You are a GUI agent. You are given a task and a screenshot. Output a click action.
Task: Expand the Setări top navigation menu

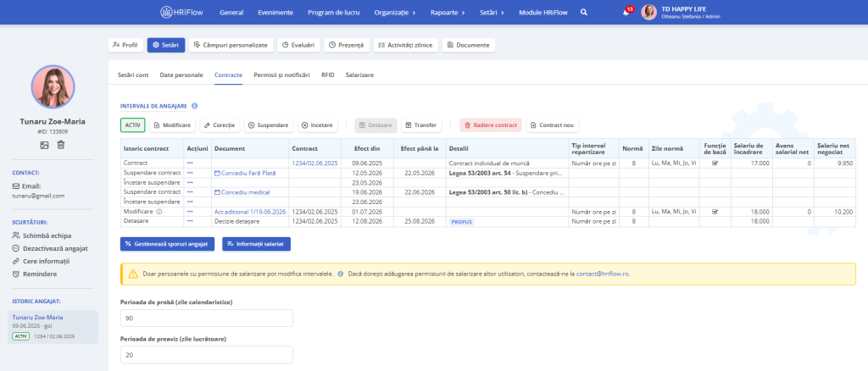491,12
